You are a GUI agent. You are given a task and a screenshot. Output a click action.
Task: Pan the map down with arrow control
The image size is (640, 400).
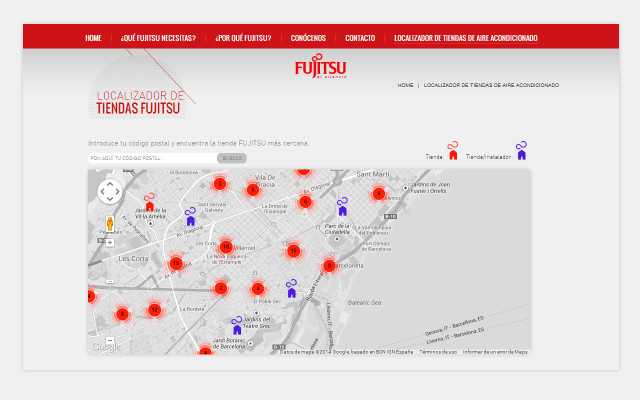pos(110,199)
